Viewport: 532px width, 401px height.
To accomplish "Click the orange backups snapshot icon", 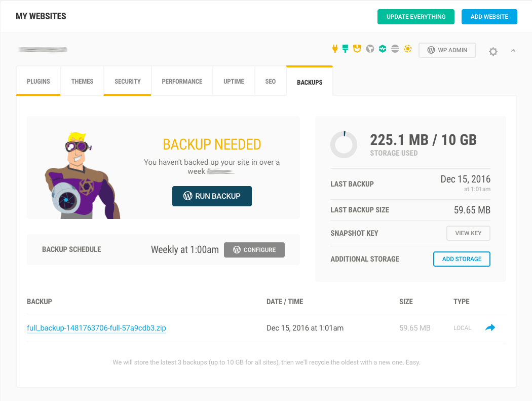I will pos(408,49).
